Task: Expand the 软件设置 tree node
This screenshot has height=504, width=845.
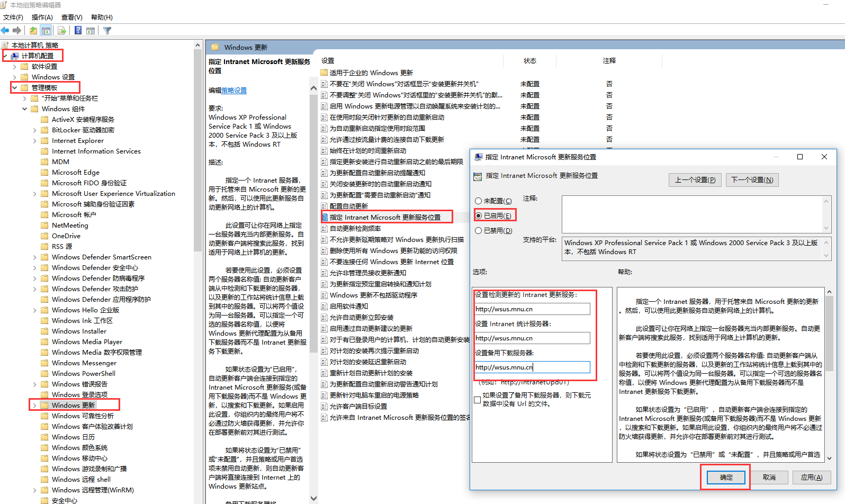Action: (x=14, y=67)
